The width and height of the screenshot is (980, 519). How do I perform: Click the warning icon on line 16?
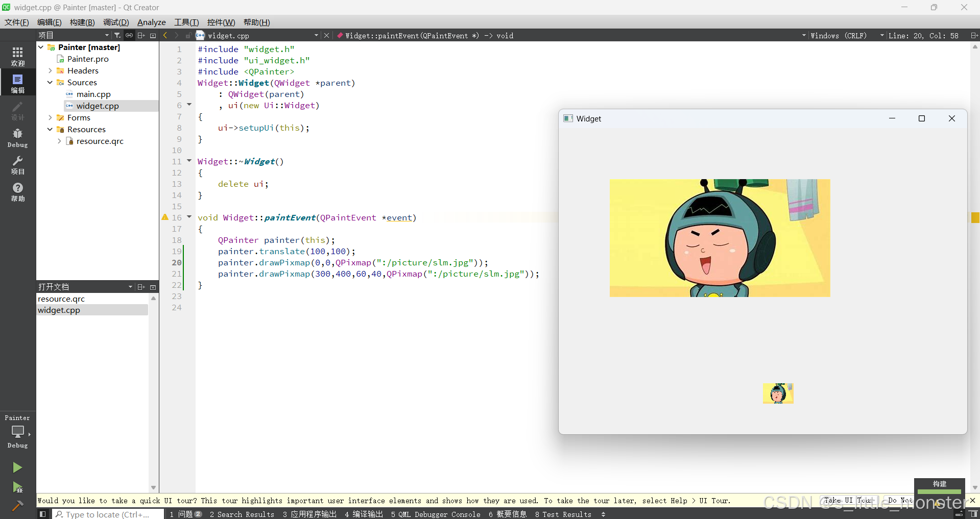pyautogui.click(x=165, y=217)
